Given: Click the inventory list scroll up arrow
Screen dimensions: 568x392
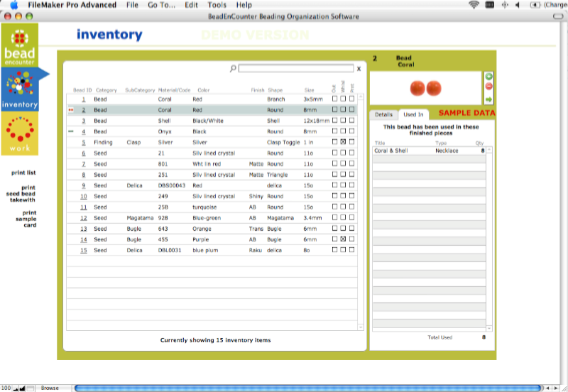Looking at the screenshot, I should (361, 97).
